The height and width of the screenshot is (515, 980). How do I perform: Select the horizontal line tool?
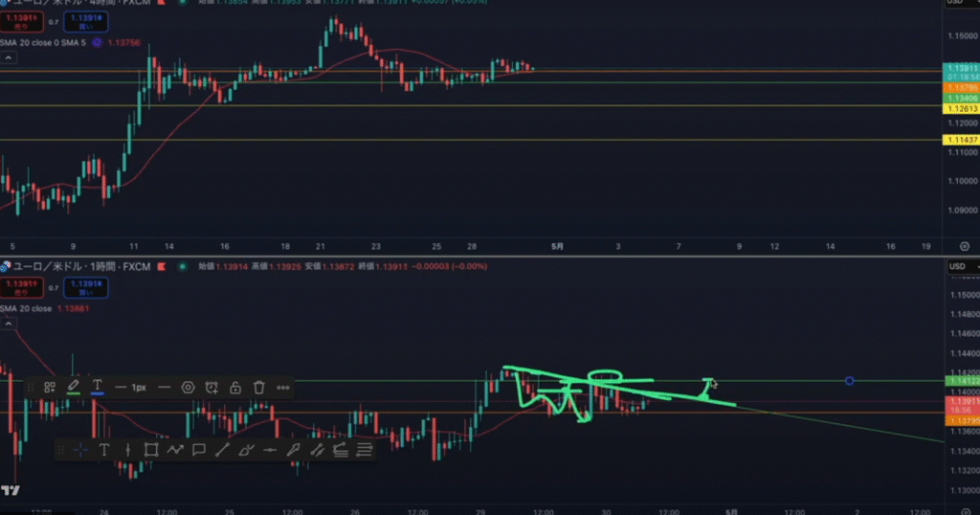pos(270,449)
